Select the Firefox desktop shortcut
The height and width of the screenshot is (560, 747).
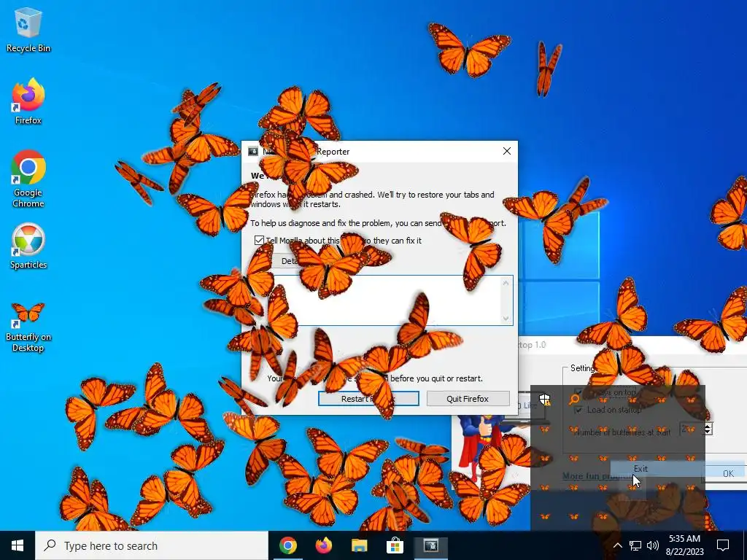(28, 102)
